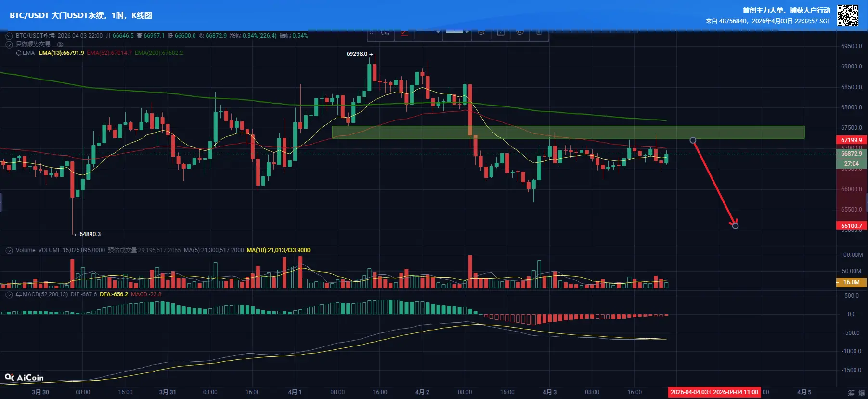This screenshot has width=868, height=399.
Task: Click the 100.00M volume axis label
Action: pos(851,255)
